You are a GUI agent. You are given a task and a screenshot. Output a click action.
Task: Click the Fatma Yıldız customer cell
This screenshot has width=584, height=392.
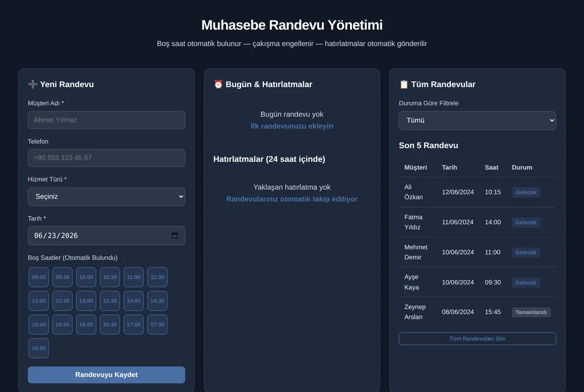418,222
